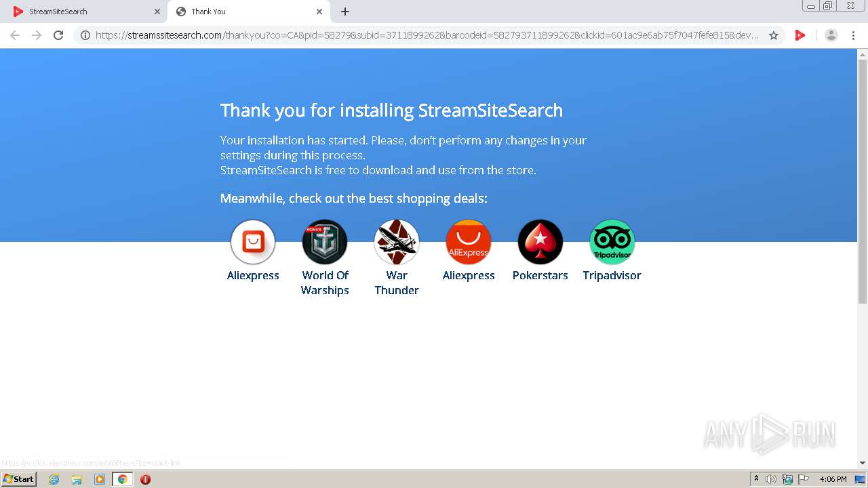Open Windows Explorer folder on taskbar
This screenshot has width=868, height=488.
(x=77, y=479)
